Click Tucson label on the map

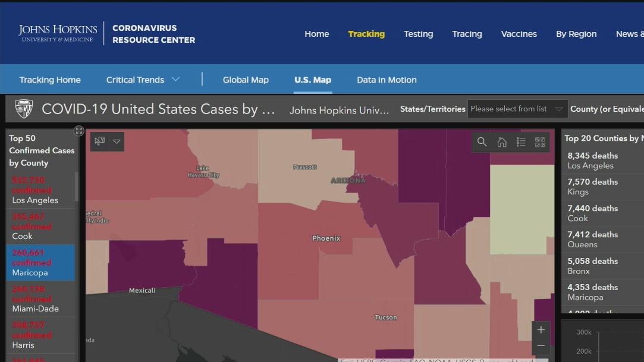(x=386, y=317)
